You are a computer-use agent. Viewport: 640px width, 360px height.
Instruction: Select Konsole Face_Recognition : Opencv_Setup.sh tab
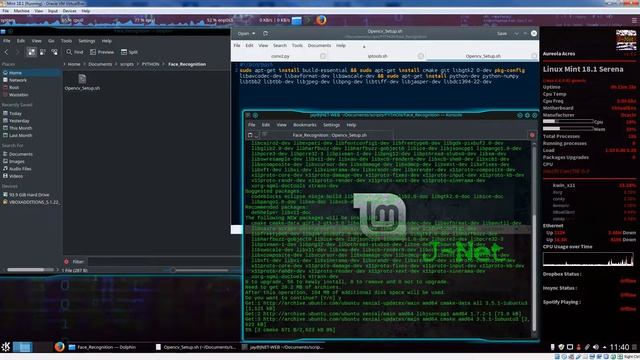point(329,135)
